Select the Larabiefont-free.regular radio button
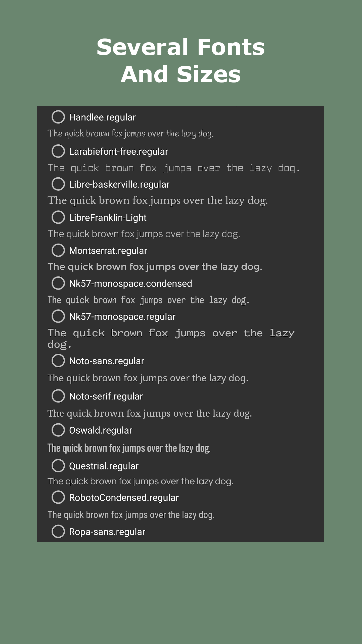362x644 pixels. pos(58,151)
